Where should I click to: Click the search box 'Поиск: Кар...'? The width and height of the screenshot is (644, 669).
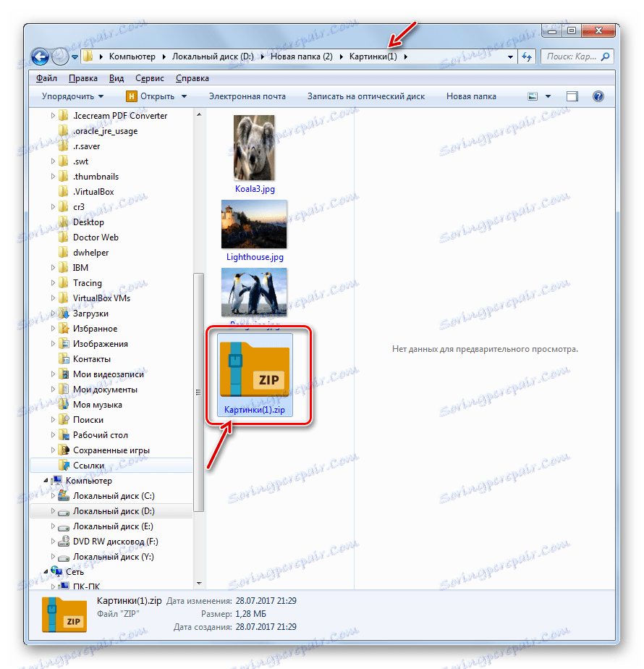[x=577, y=56]
